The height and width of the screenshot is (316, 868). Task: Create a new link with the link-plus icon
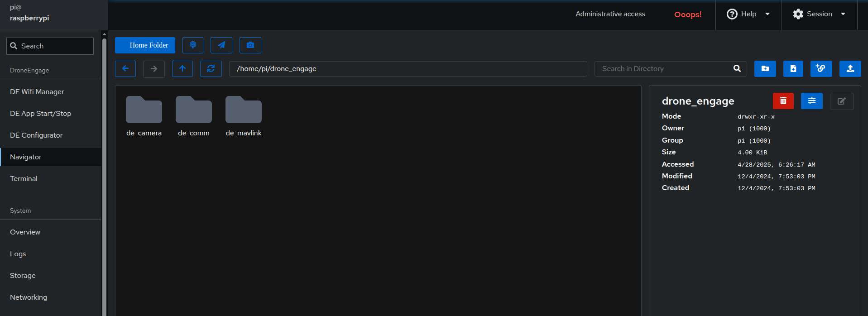(x=821, y=69)
